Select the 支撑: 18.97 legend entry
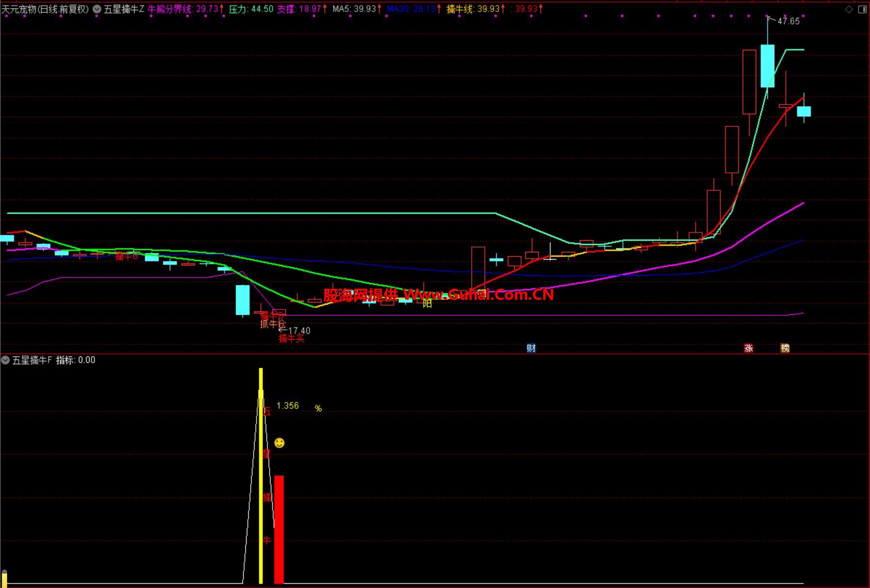Viewport: 870px width, 588px height. (302, 9)
